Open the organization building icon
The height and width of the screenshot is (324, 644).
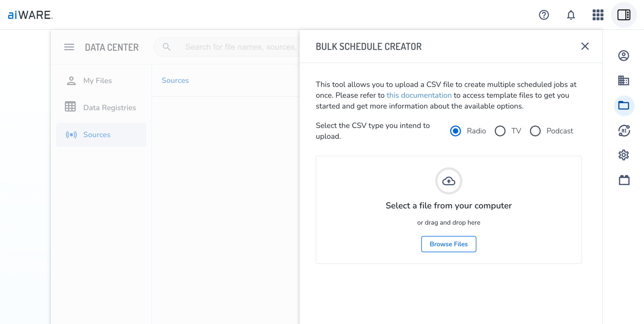[x=624, y=80]
